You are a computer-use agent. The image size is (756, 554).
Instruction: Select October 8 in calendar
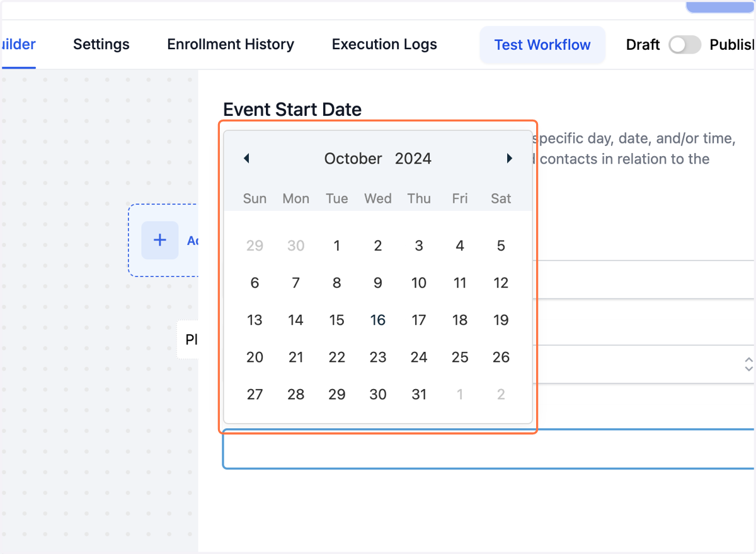point(337,283)
